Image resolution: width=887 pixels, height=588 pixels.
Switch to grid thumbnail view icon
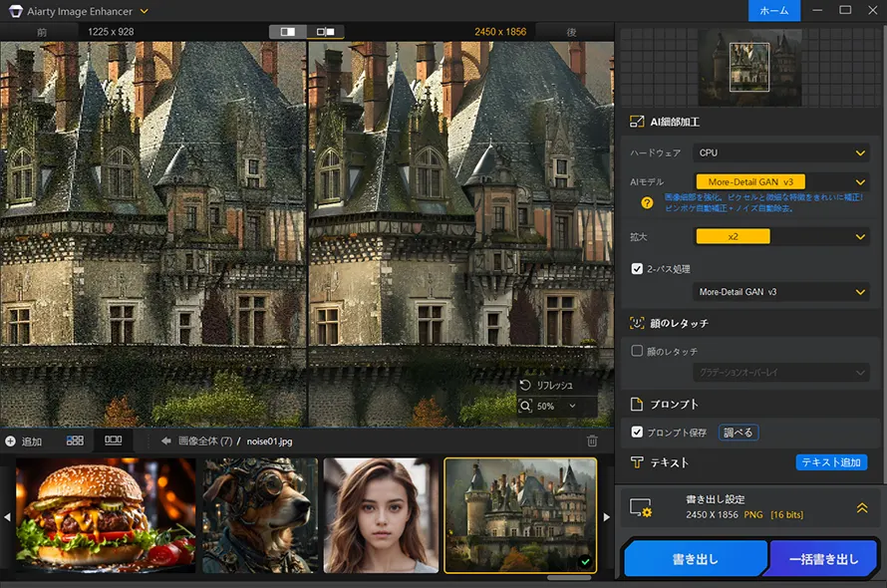[x=75, y=441]
